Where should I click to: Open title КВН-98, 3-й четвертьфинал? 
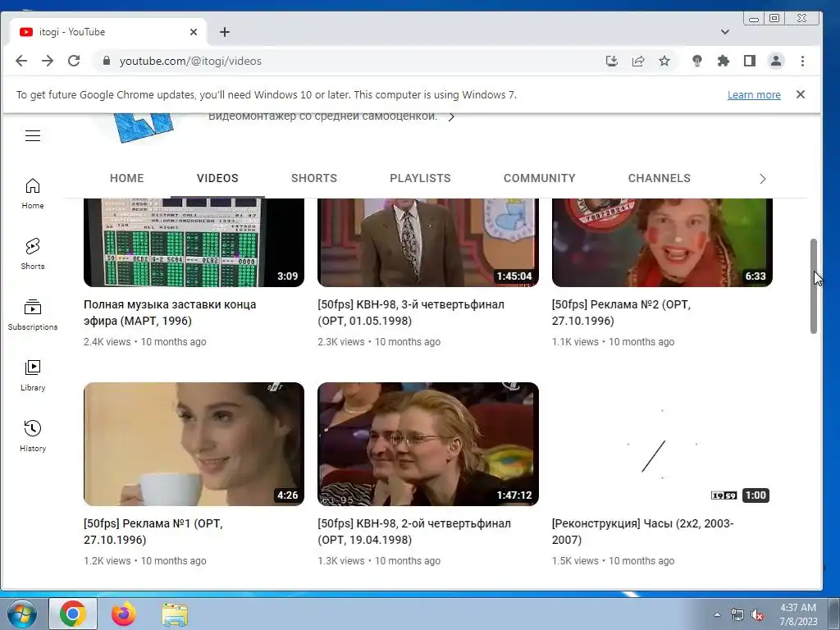pyautogui.click(x=411, y=313)
